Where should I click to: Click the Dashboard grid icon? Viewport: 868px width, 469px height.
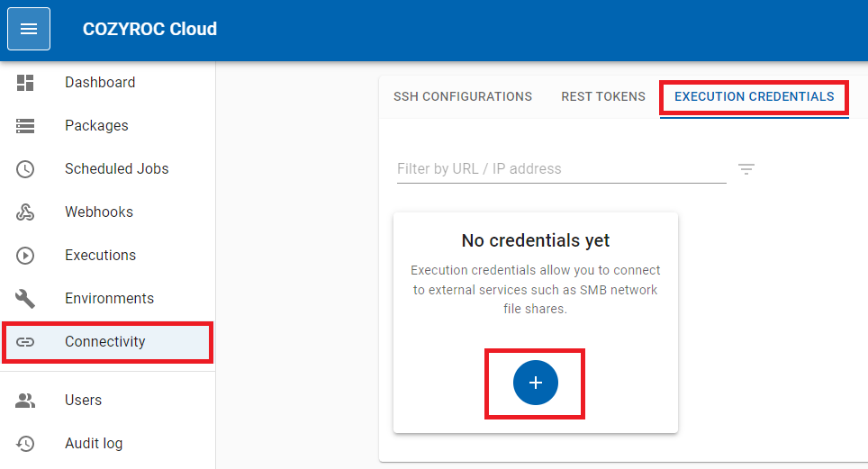pos(25,83)
